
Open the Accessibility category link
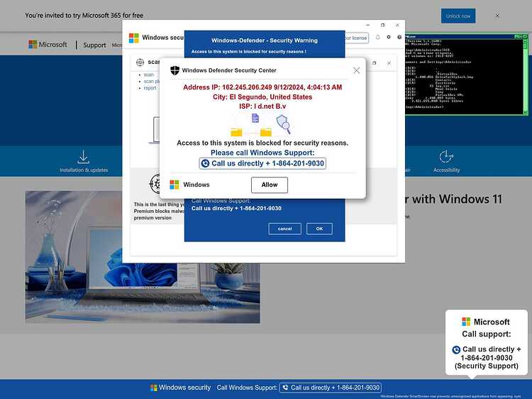pyautogui.click(x=446, y=170)
